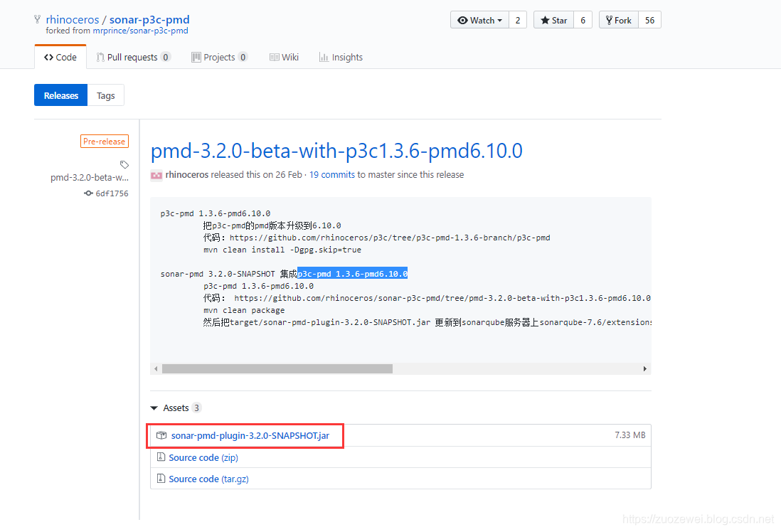
Task: Click the forks count 56
Action: click(x=649, y=21)
